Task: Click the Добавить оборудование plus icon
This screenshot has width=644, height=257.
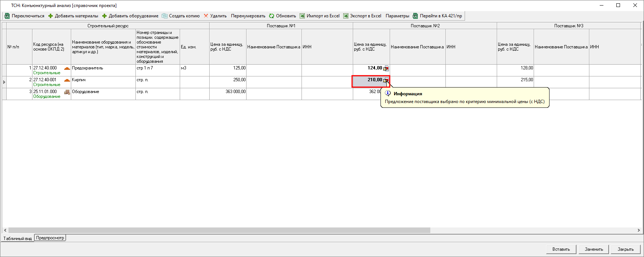Action: (104, 16)
